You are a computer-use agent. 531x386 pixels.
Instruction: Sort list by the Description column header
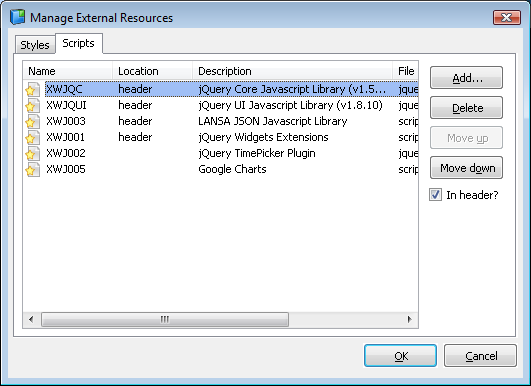pos(292,71)
